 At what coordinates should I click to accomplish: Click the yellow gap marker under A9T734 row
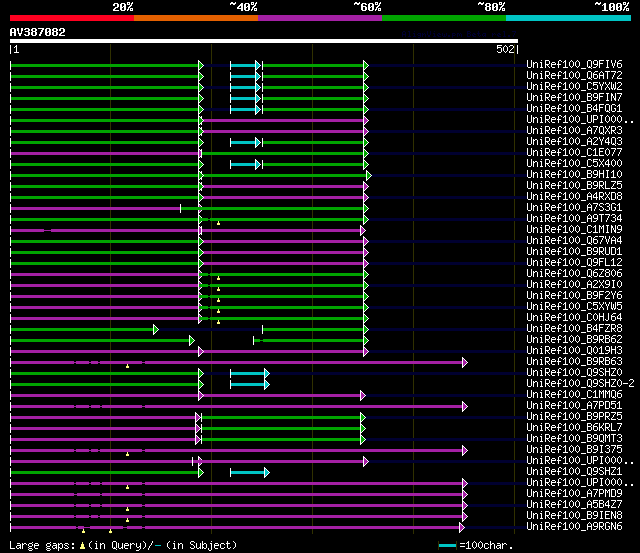click(x=218, y=223)
